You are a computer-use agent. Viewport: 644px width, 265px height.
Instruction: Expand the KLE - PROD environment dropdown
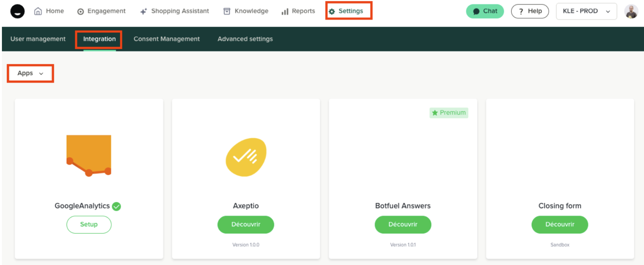pos(586,11)
